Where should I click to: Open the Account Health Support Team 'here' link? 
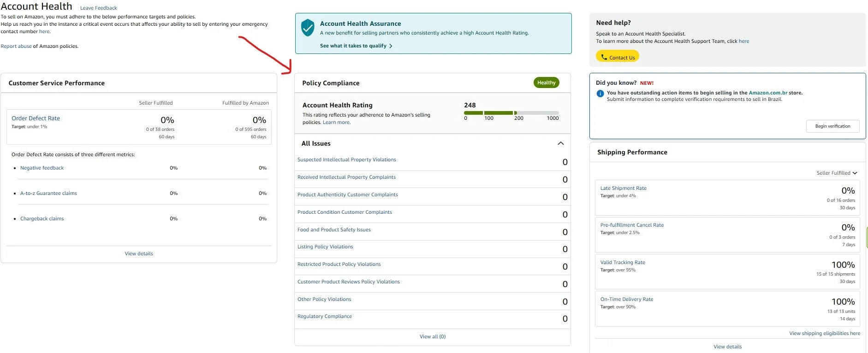744,41
